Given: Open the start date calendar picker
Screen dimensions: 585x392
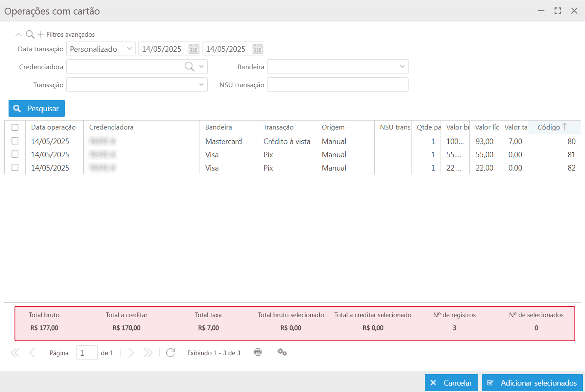Looking at the screenshot, I should pyautogui.click(x=194, y=49).
